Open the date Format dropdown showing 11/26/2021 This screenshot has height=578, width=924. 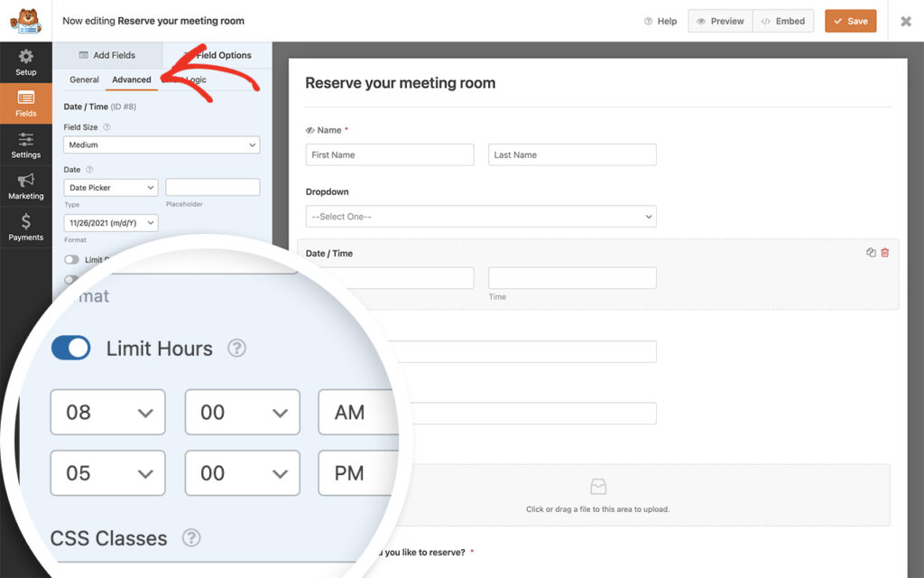(110, 222)
